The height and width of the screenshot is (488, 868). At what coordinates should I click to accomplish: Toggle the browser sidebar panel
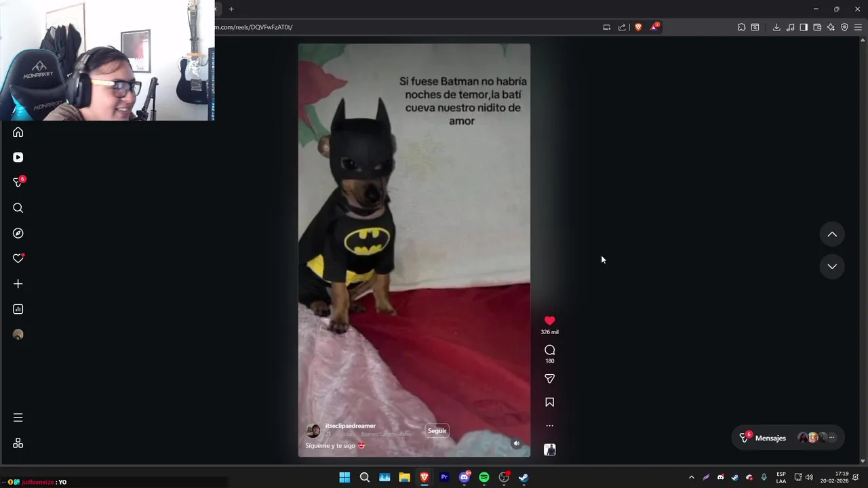[804, 27]
